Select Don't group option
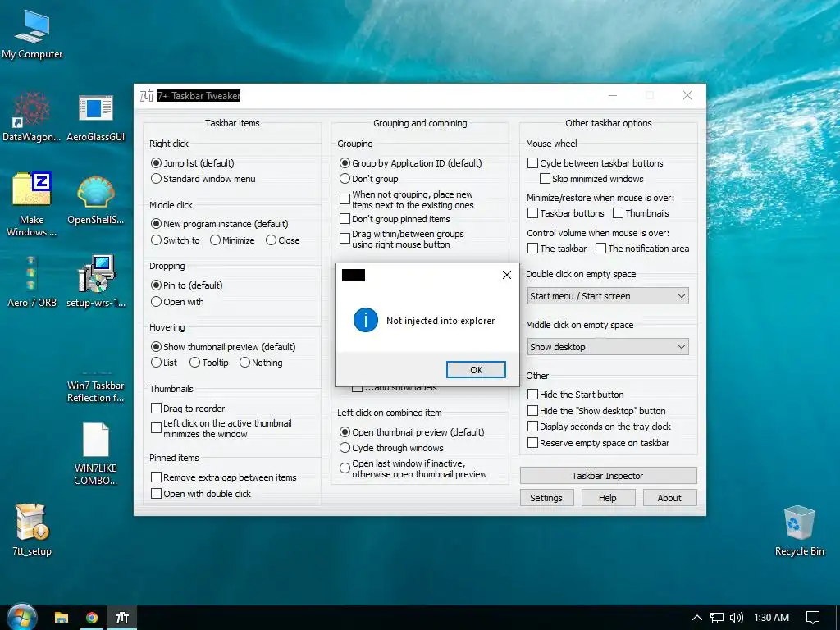Viewport: 840px width, 630px height. tap(369, 179)
